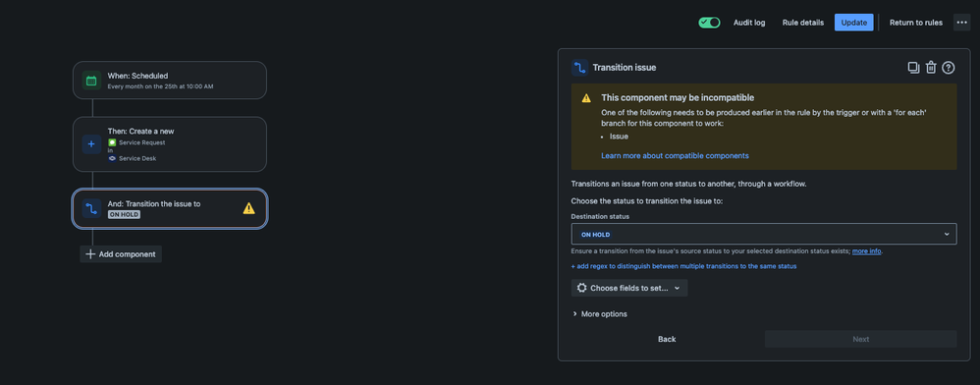
Task: Open the more info link
Action: tap(866, 251)
